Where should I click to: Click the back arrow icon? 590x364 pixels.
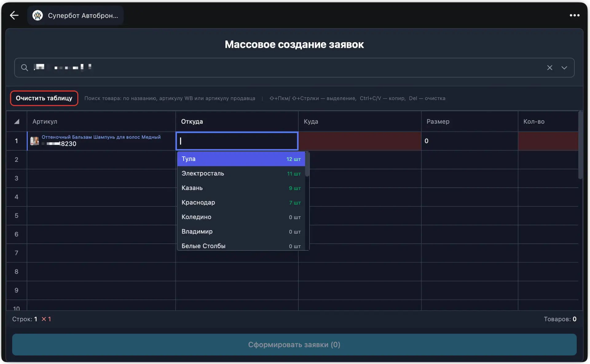(x=14, y=15)
